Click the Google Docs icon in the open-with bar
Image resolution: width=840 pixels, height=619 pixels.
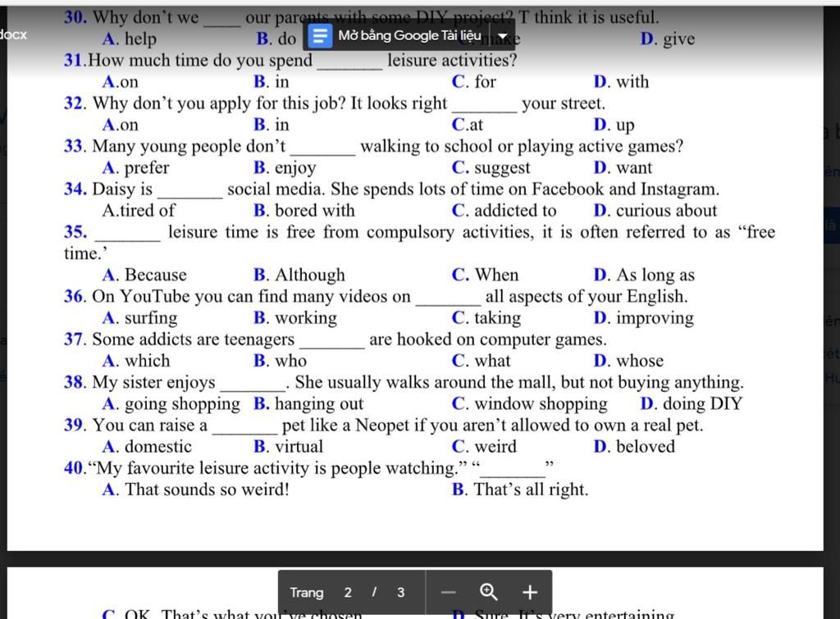pos(320,36)
